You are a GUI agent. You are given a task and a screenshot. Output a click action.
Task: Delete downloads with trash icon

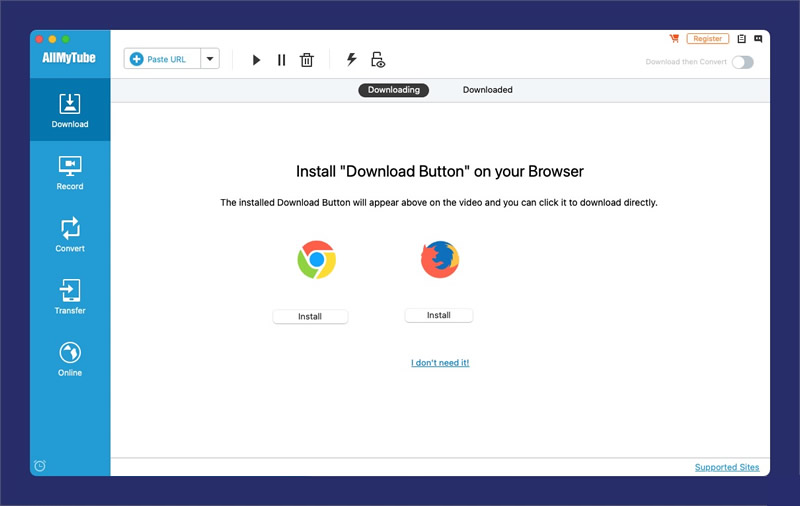[307, 60]
